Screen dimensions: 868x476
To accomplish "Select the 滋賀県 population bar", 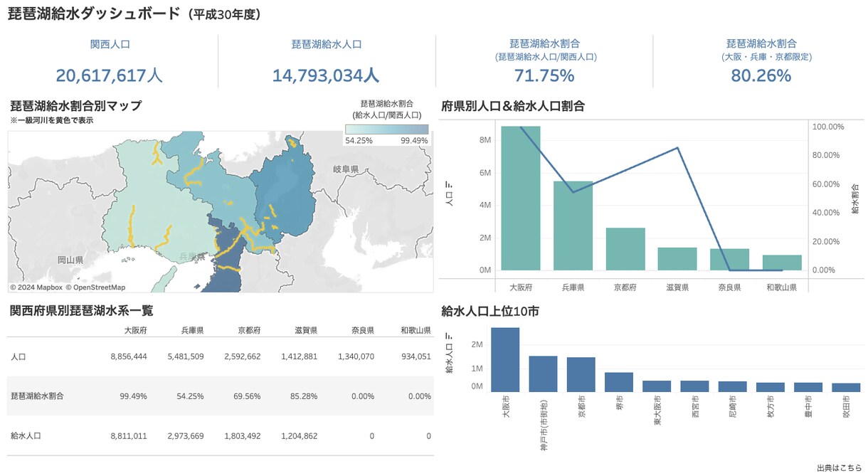I will tap(677, 259).
